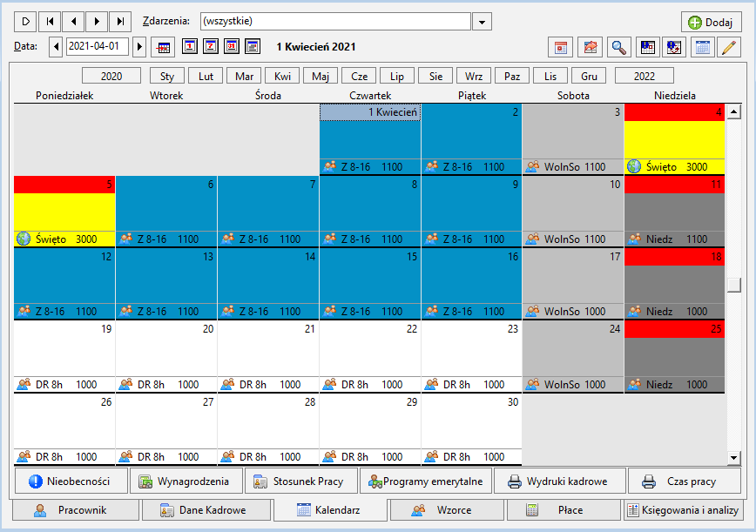Open the date picker calendar icon

pyautogui.click(x=164, y=47)
